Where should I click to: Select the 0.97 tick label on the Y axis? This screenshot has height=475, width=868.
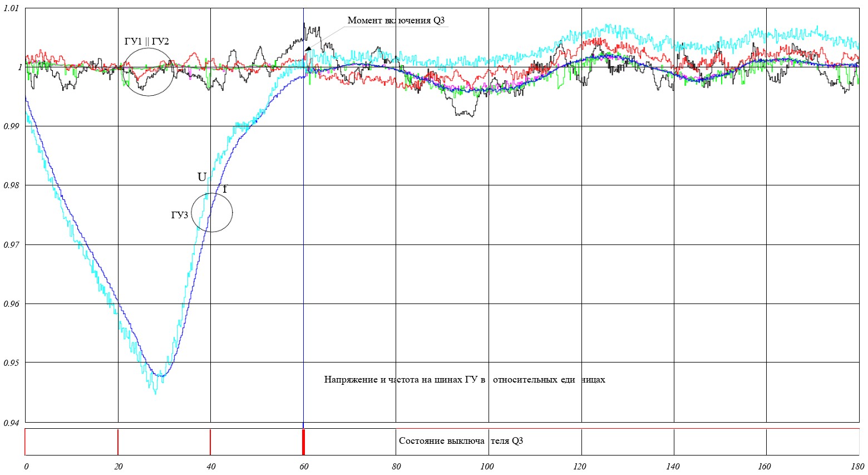point(11,245)
